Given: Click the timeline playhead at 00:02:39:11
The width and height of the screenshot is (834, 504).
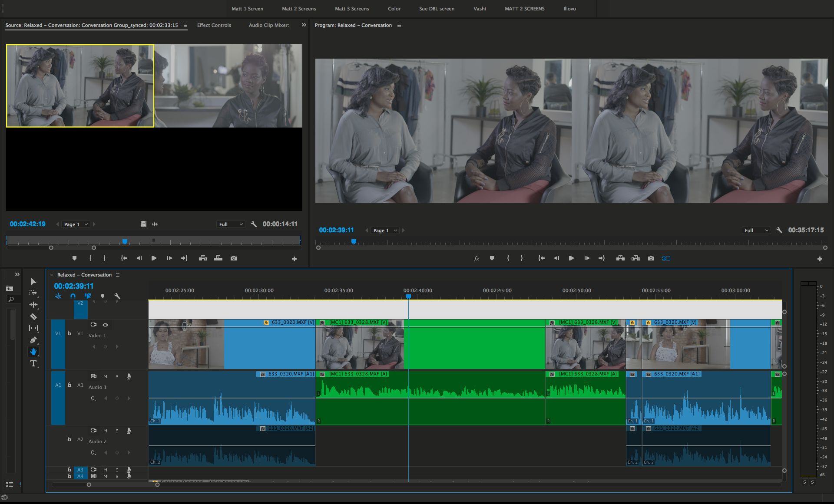Looking at the screenshot, I should click(408, 296).
